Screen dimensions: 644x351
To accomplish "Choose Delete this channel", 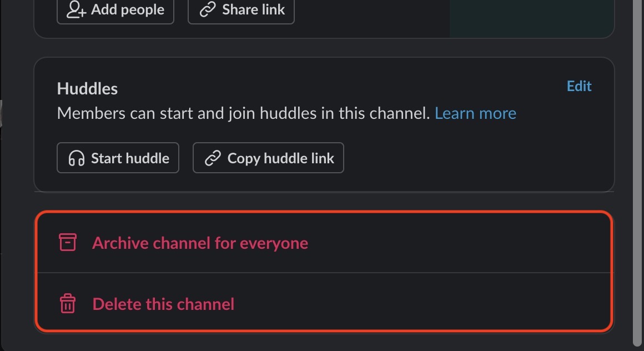I will pyautogui.click(x=163, y=304).
